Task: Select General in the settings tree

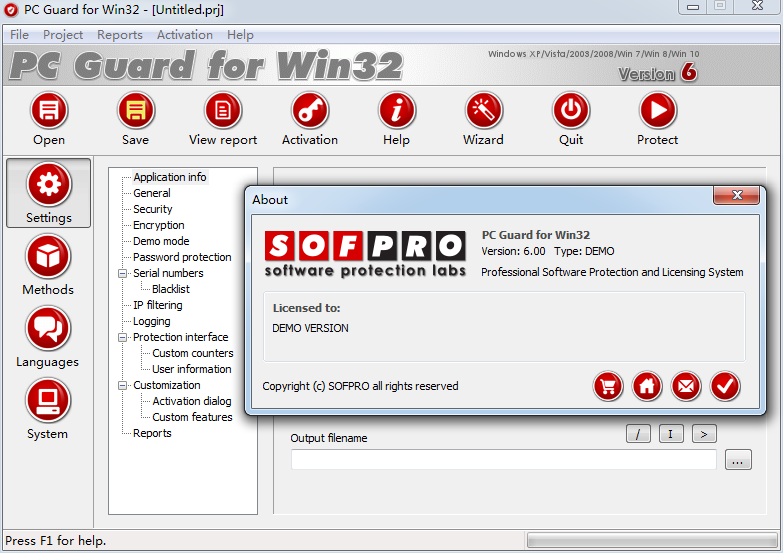Action: click(152, 193)
